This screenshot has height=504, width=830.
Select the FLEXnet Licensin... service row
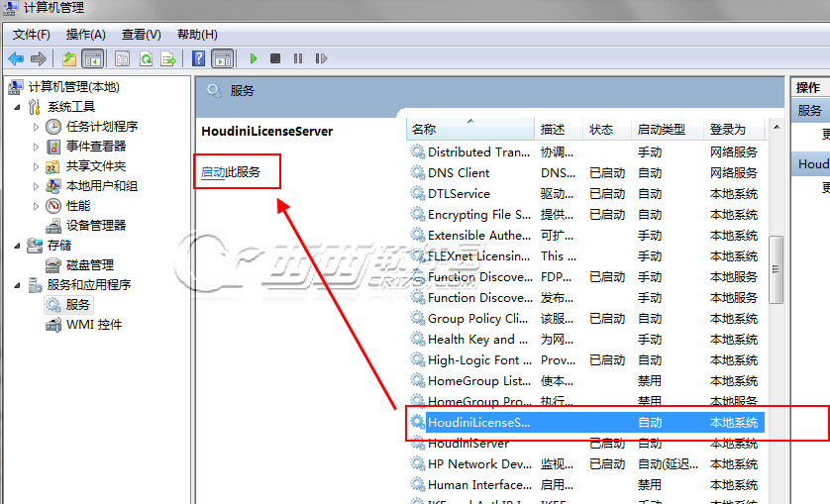tap(586, 256)
